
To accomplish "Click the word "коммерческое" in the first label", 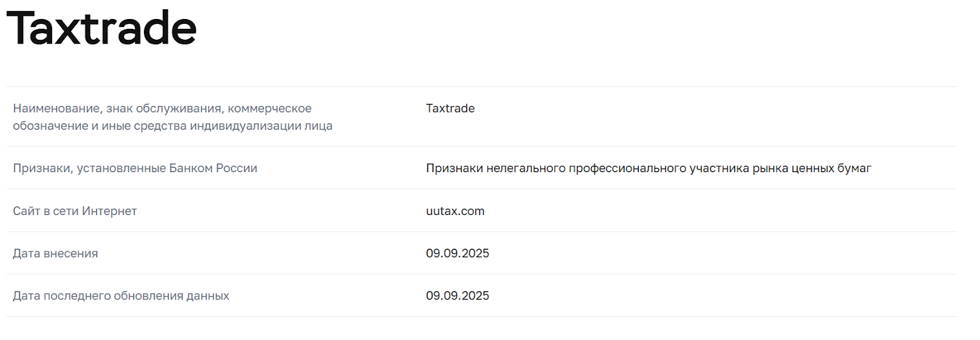I will click(x=269, y=108).
